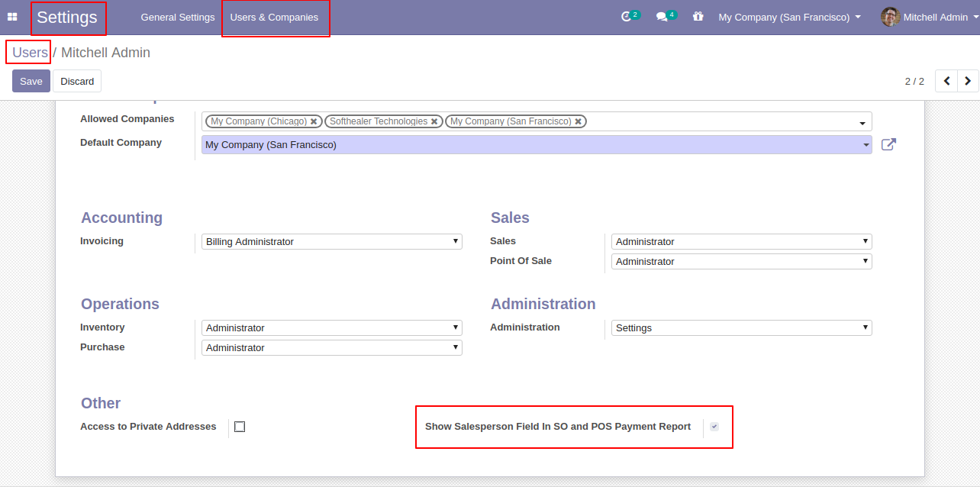Remove My Company (San Francisco) tag
The width and height of the screenshot is (980, 487).
coord(579,121)
